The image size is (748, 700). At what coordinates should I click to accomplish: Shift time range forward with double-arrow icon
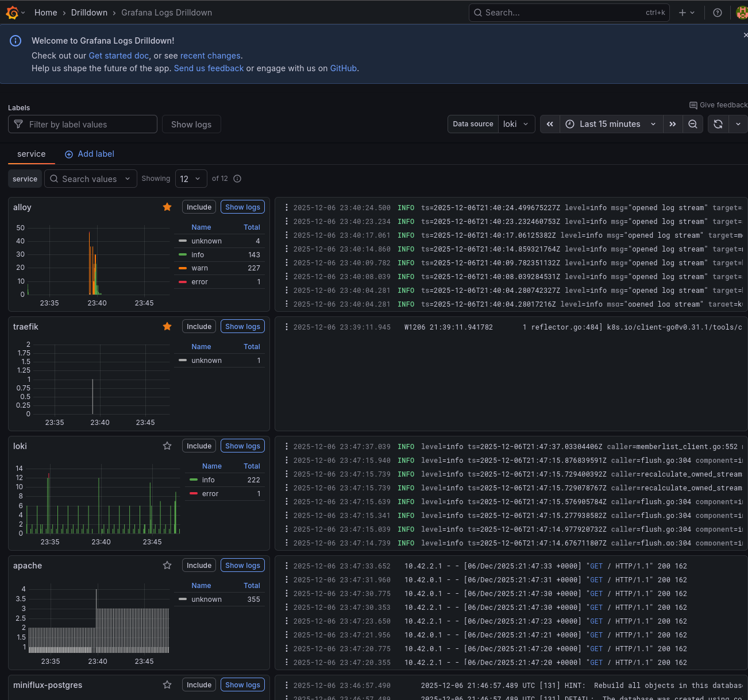click(673, 123)
